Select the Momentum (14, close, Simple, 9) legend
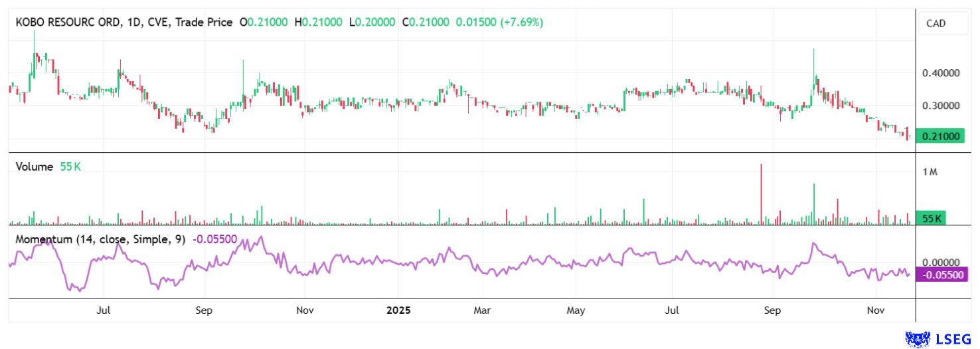 coord(100,239)
